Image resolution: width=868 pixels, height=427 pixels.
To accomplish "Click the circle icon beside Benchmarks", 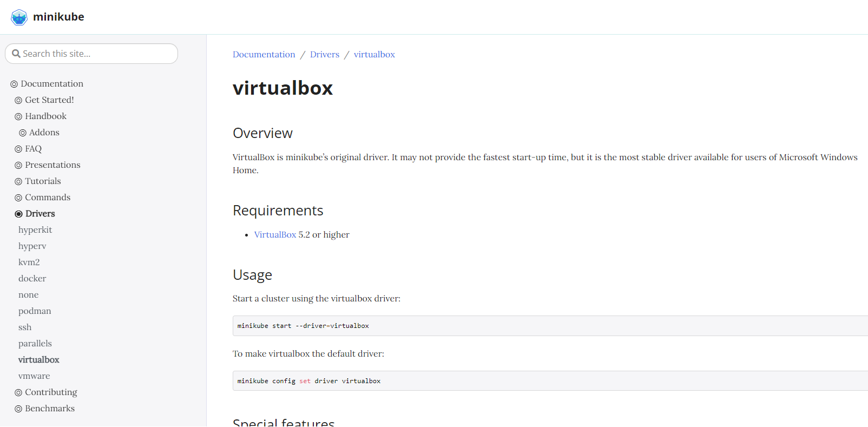I will point(18,409).
